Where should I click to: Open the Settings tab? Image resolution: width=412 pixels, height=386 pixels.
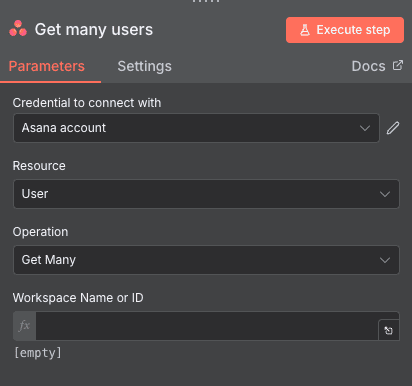coord(144,66)
